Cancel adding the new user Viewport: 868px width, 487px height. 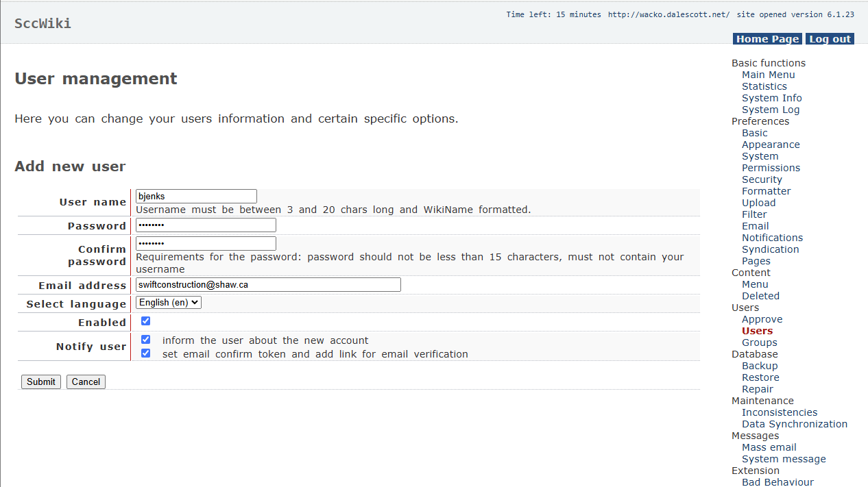pos(86,382)
